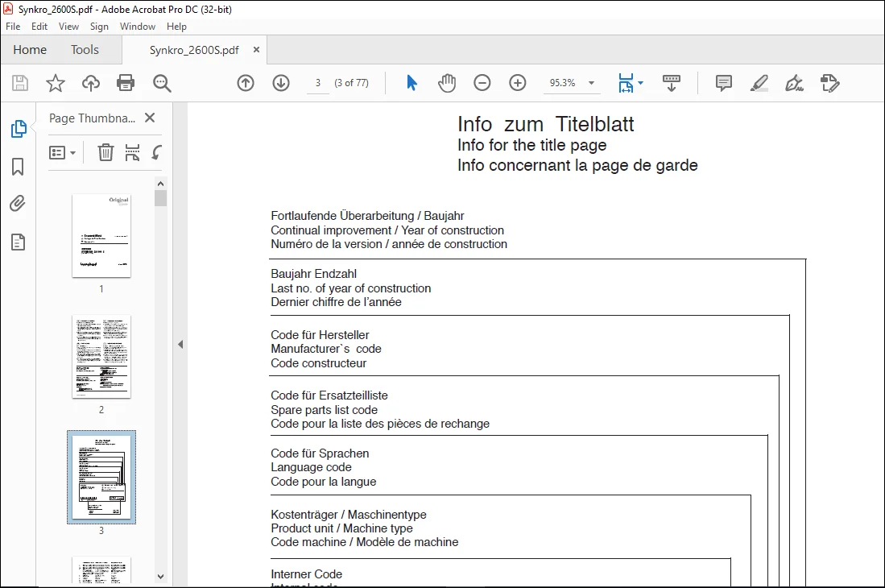Zoom in with plus icon
885x588 pixels.
(518, 83)
